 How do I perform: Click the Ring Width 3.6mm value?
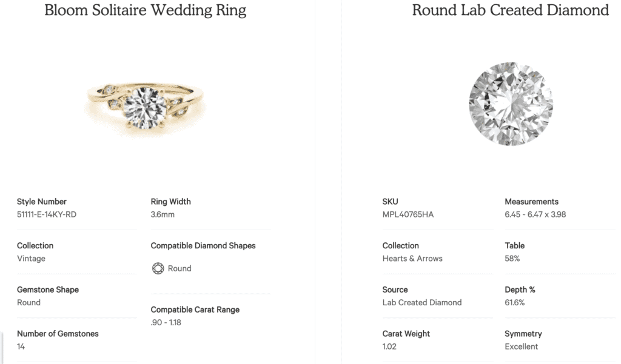[x=163, y=214]
